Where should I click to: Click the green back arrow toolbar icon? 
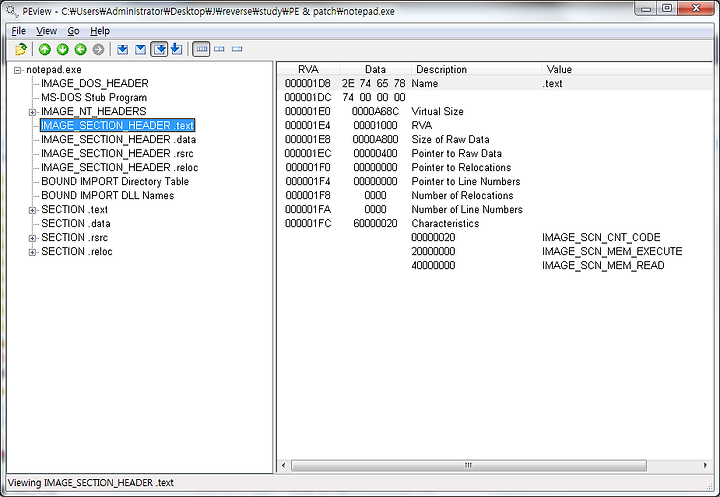pos(80,49)
